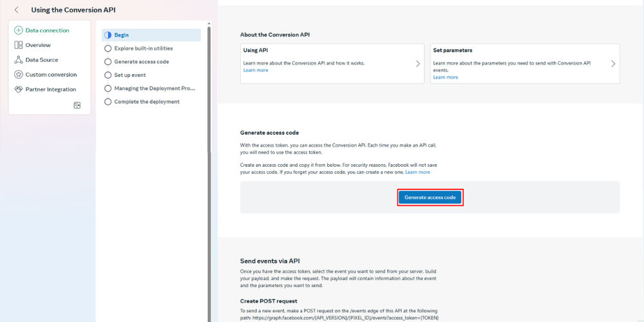The width and height of the screenshot is (644, 322).
Task: Jump to Generate access code step
Action: point(141,62)
